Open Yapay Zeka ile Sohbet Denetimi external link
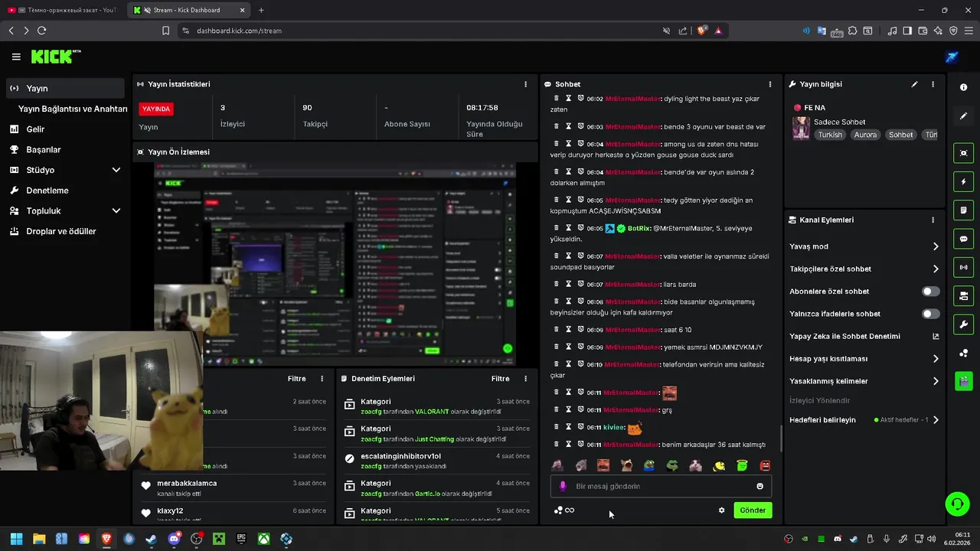Viewport: 980px width, 551px height. point(936,336)
